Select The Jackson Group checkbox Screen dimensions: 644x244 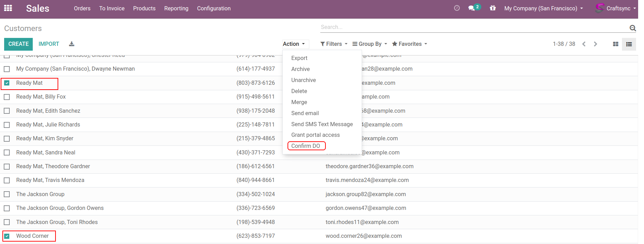pos(7,194)
